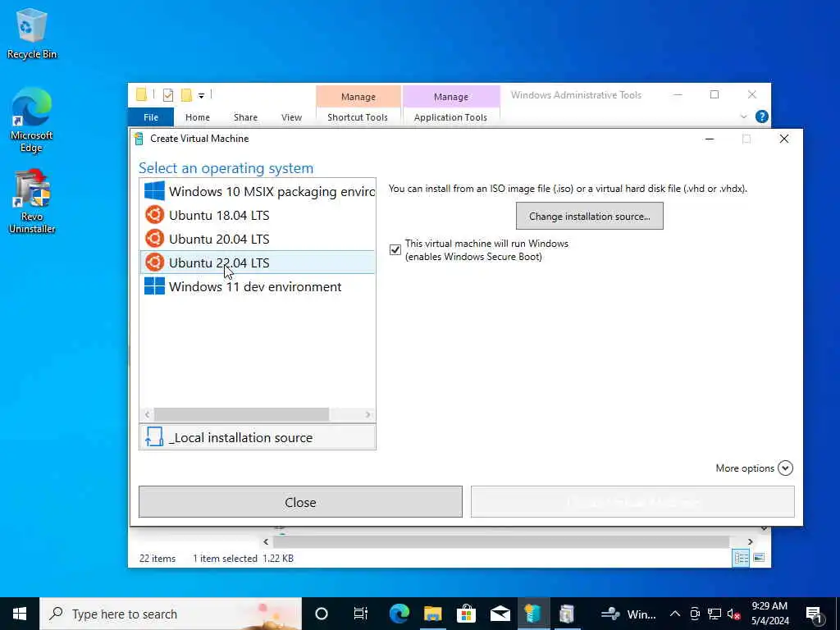Click the Create Virtual Machine title icon
Image resolution: width=840 pixels, height=630 pixels.
[x=139, y=139]
